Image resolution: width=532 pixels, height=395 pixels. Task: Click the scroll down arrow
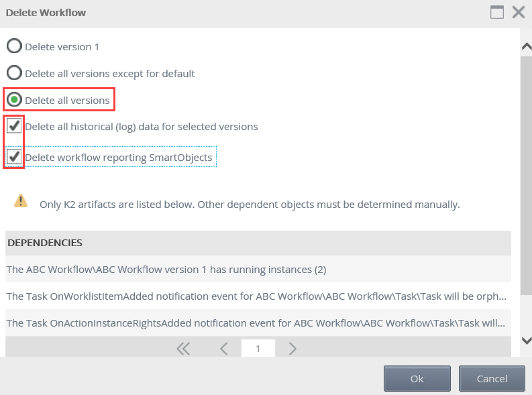(x=527, y=341)
